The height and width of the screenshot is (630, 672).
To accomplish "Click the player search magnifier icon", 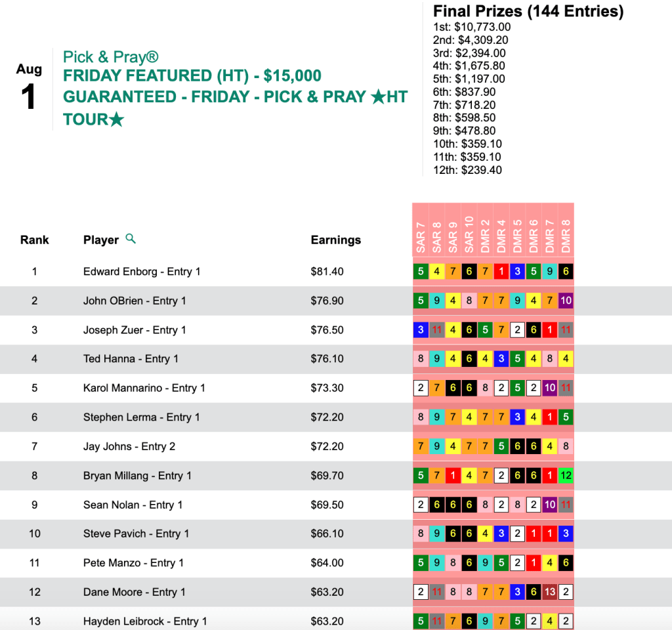I will click(x=131, y=239).
